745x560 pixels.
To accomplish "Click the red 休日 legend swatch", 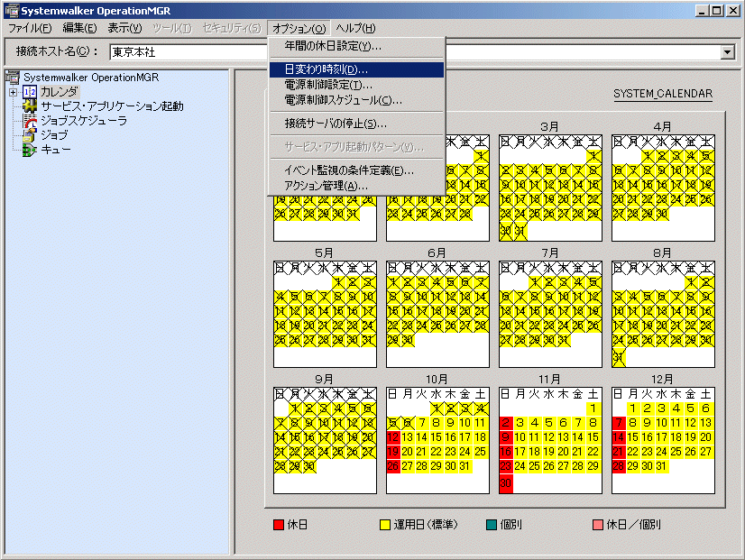I will (279, 524).
